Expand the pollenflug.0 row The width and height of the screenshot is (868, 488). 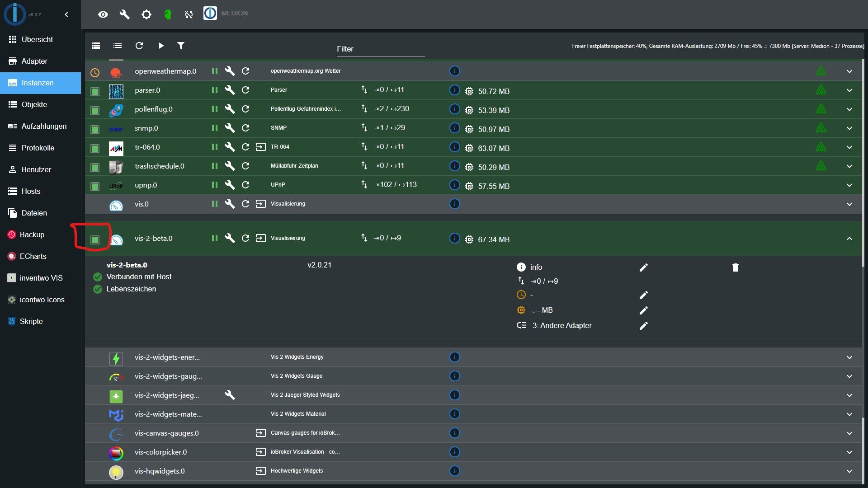[x=849, y=109]
